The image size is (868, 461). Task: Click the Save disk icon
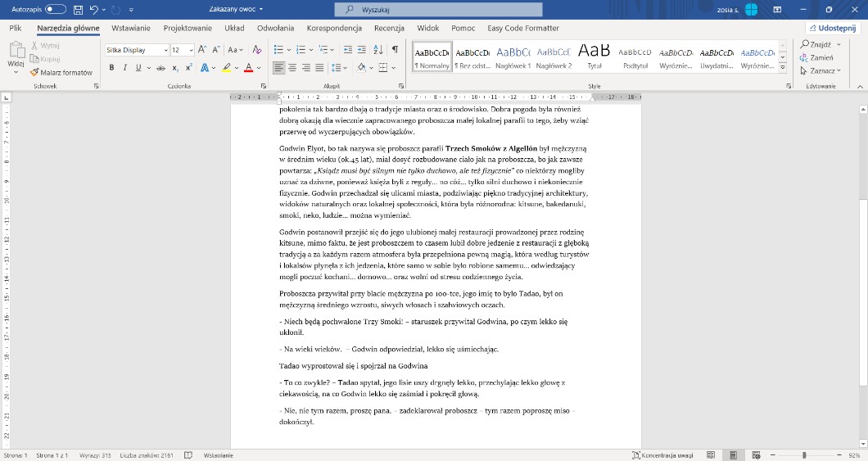click(x=78, y=9)
